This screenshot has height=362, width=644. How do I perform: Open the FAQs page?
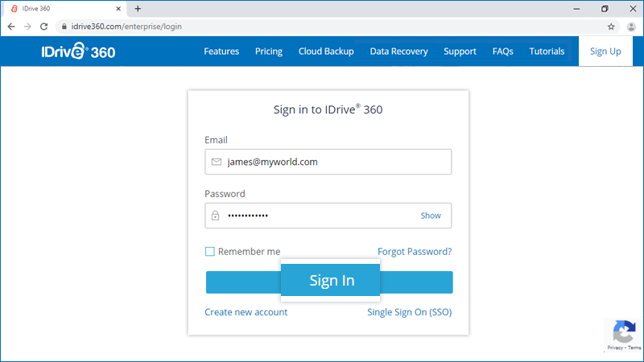coord(502,51)
